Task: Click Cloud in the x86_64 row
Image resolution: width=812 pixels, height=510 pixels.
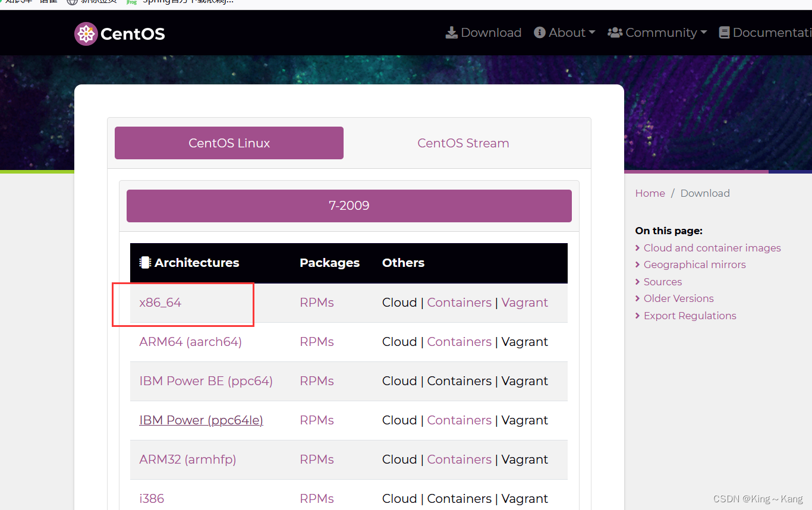Action: (x=399, y=303)
